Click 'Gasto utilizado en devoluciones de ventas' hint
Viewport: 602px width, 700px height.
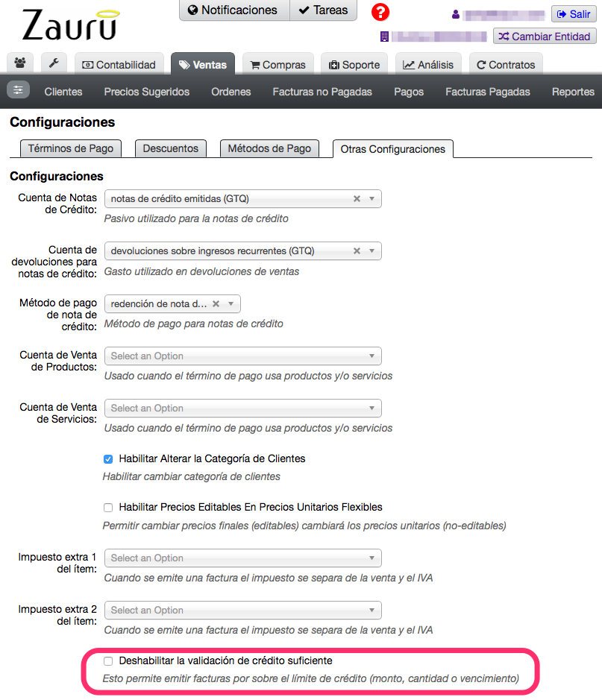[201, 271]
